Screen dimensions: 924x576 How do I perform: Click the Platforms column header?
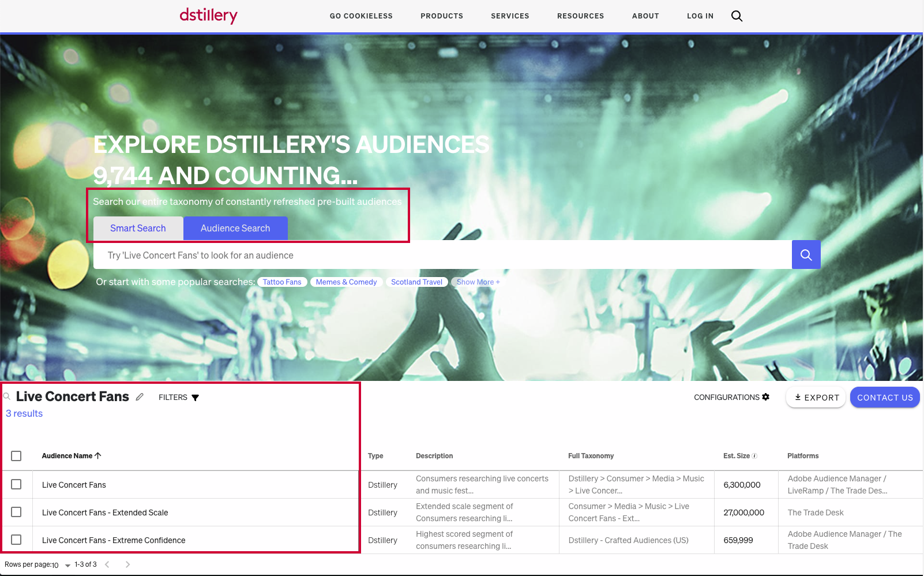(803, 456)
